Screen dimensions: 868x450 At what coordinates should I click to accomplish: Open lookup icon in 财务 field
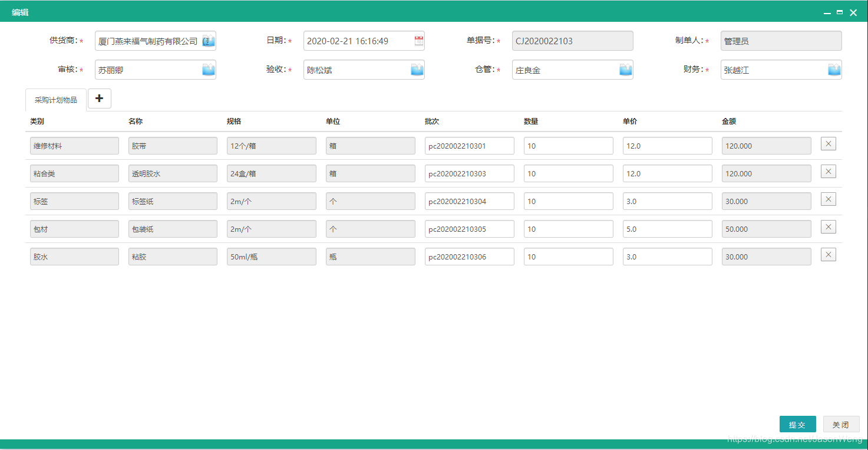(x=834, y=70)
